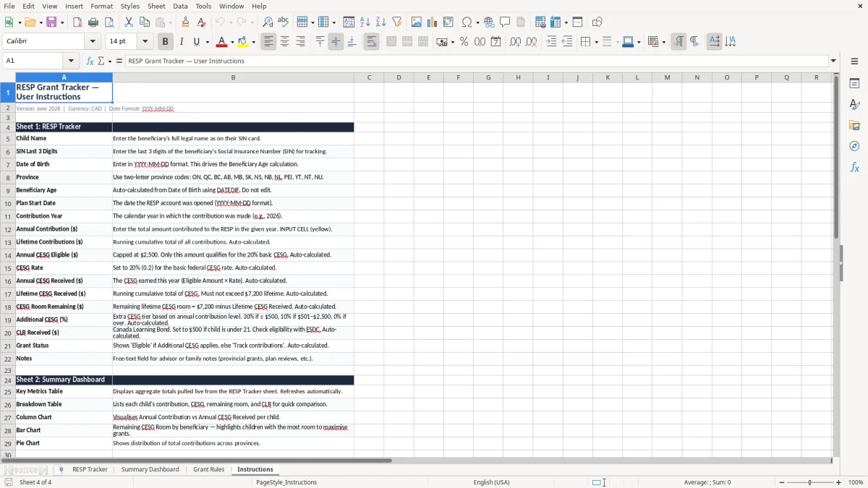Click the Sort Descending icon
This screenshot has height=488, width=868.
pyautogui.click(x=380, y=22)
